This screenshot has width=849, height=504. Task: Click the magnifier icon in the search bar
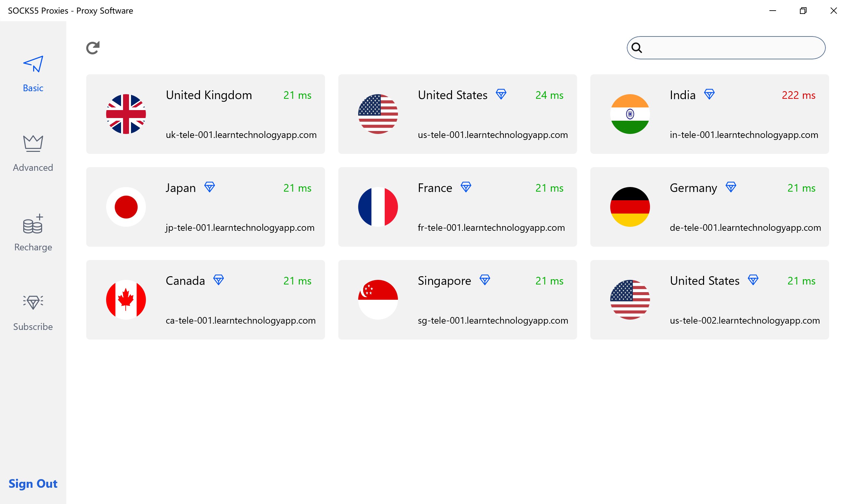pyautogui.click(x=637, y=47)
